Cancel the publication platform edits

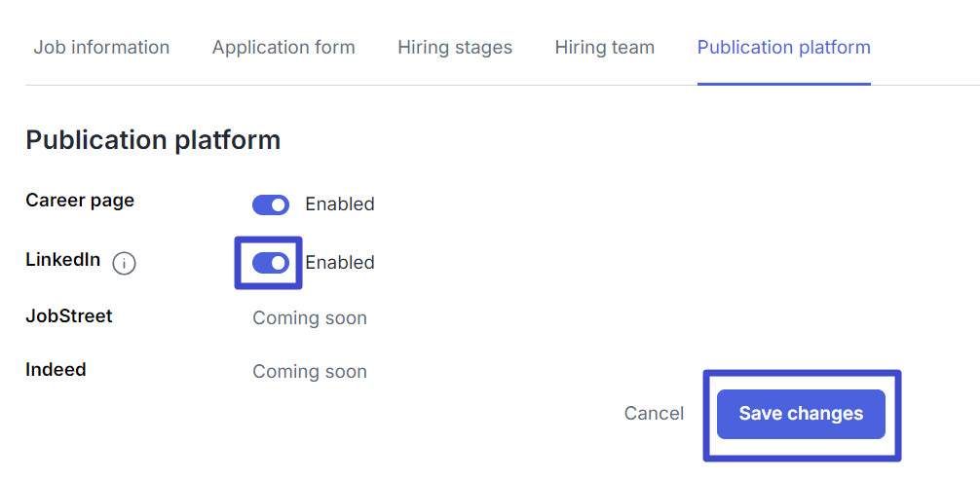click(654, 414)
